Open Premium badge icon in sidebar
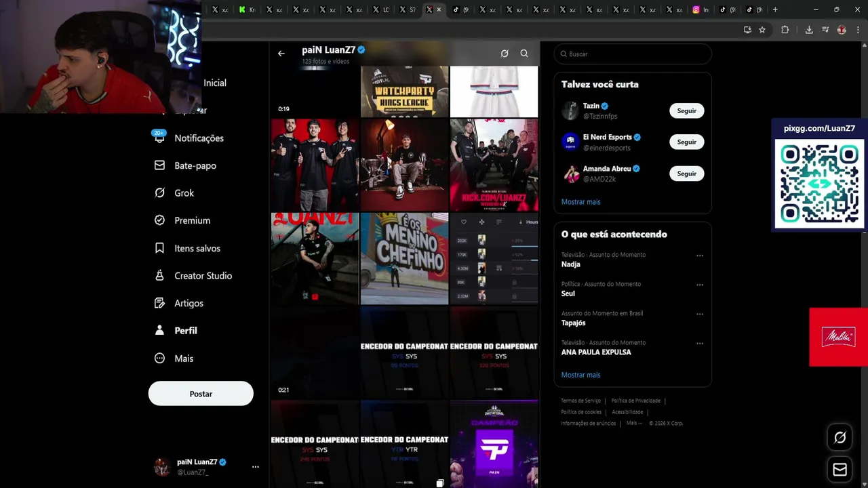The height and width of the screenshot is (488, 868). pyautogui.click(x=159, y=220)
